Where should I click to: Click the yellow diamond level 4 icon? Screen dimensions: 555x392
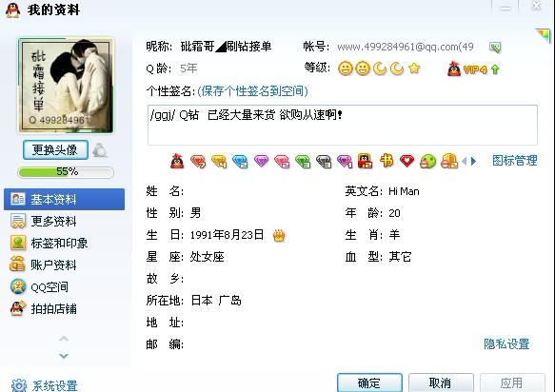(x=219, y=162)
